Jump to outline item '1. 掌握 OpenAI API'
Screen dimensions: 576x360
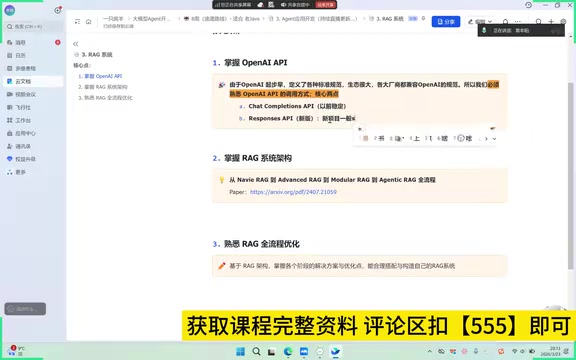click(100, 76)
